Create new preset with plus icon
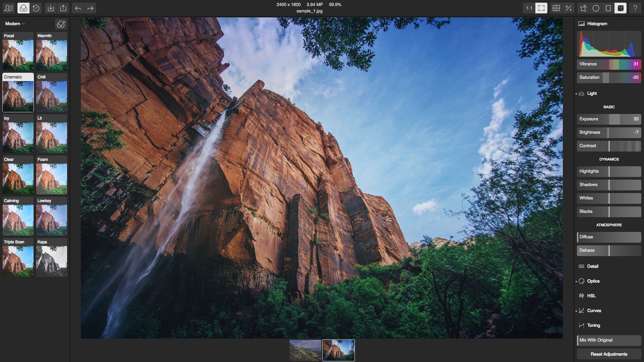The height and width of the screenshot is (362, 644). pyautogui.click(x=61, y=24)
